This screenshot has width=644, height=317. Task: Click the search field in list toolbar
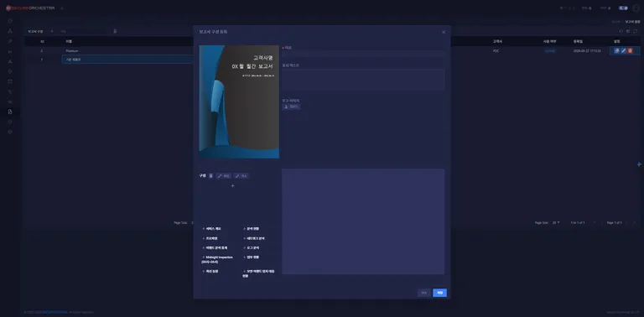click(x=84, y=31)
